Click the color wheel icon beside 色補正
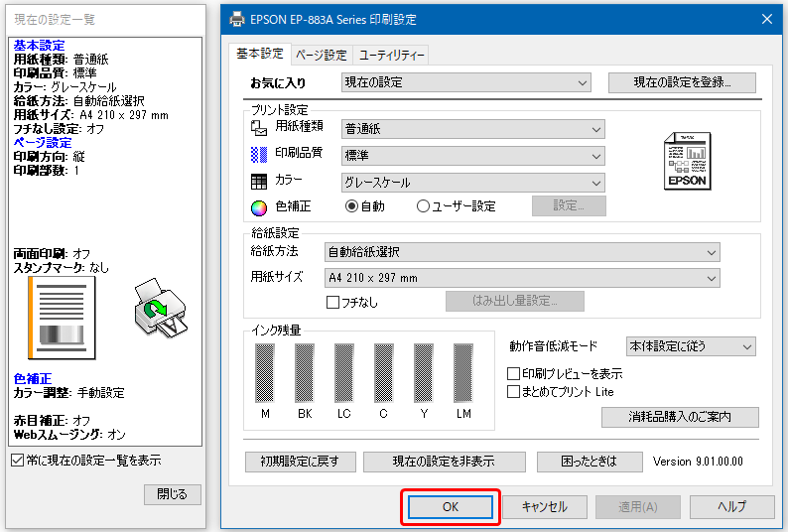Viewport: 788px width, 532px height. 259,207
